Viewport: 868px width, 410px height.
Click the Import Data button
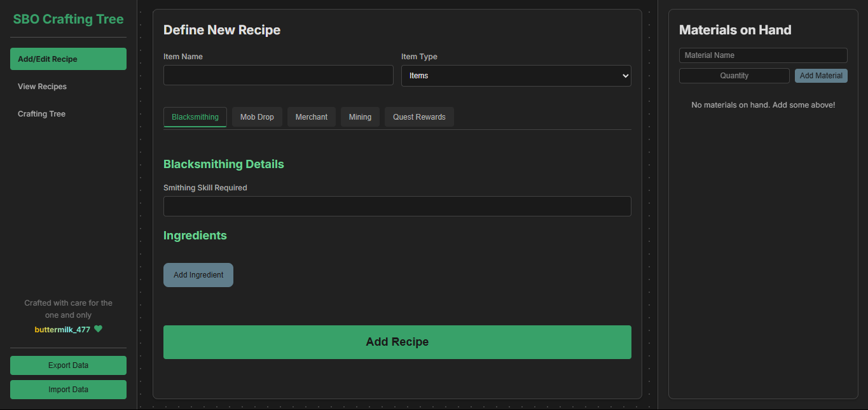tap(68, 390)
